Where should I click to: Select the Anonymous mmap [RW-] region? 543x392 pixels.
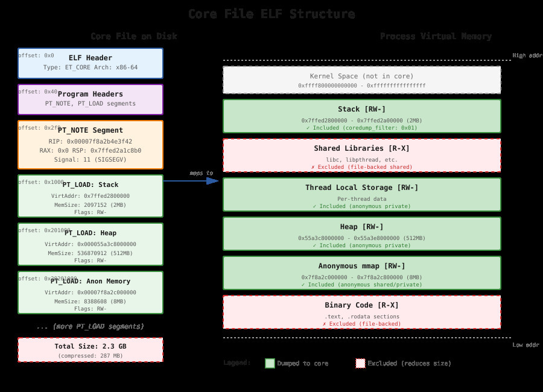362,273
